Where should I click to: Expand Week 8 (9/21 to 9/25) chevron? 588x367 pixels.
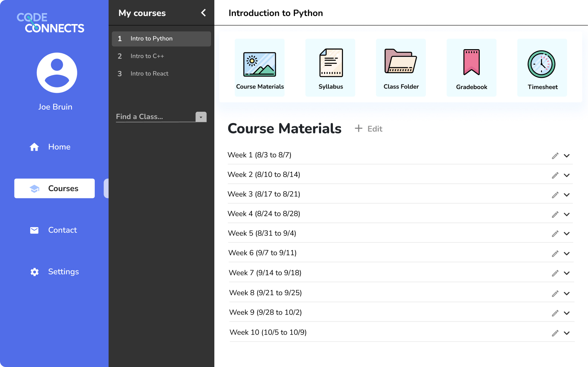[x=567, y=294]
